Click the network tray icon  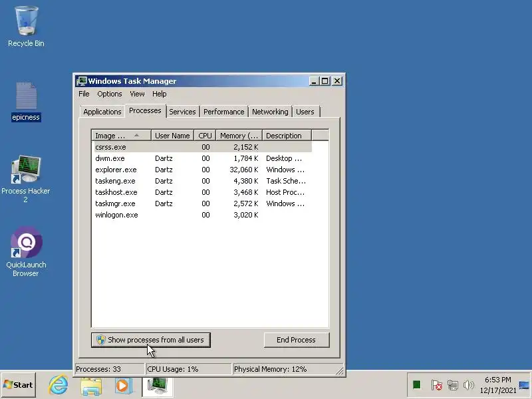pyautogui.click(x=453, y=385)
